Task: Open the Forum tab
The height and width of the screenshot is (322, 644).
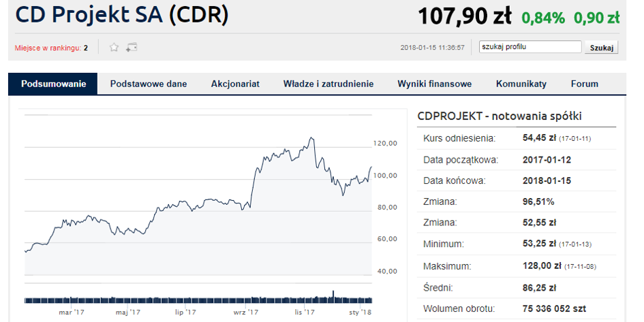Action: coord(585,84)
